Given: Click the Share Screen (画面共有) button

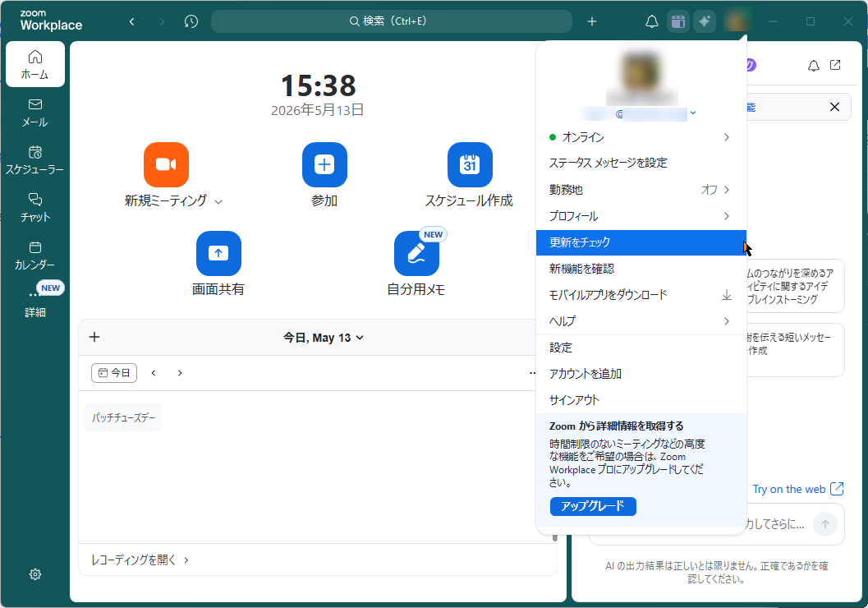Looking at the screenshot, I should [218, 253].
